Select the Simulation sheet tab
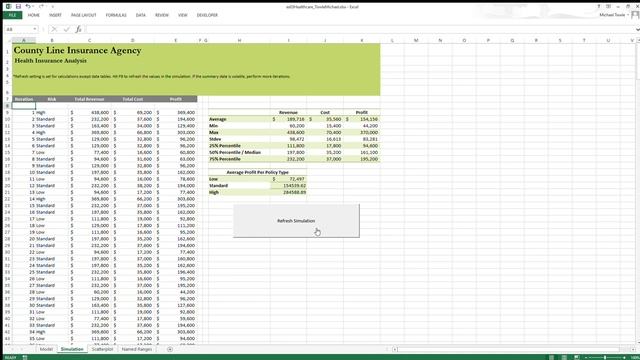This screenshot has width=640, height=360. (x=72, y=349)
